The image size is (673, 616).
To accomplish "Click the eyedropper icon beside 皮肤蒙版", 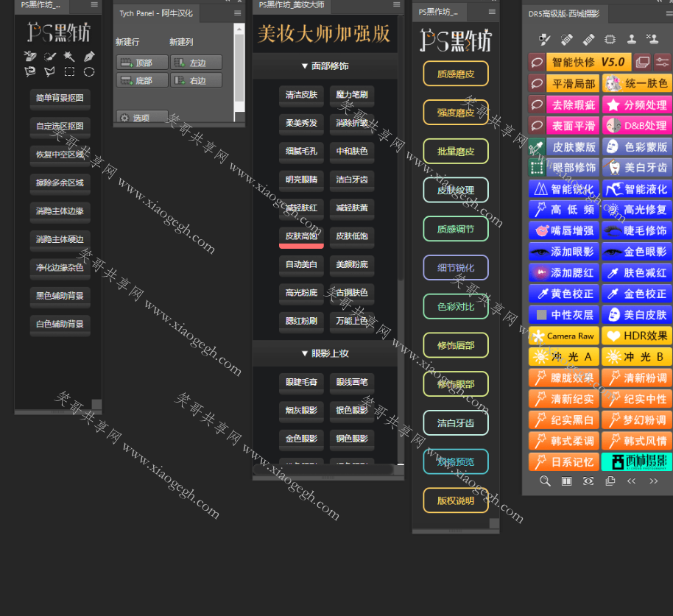I will [x=537, y=146].
